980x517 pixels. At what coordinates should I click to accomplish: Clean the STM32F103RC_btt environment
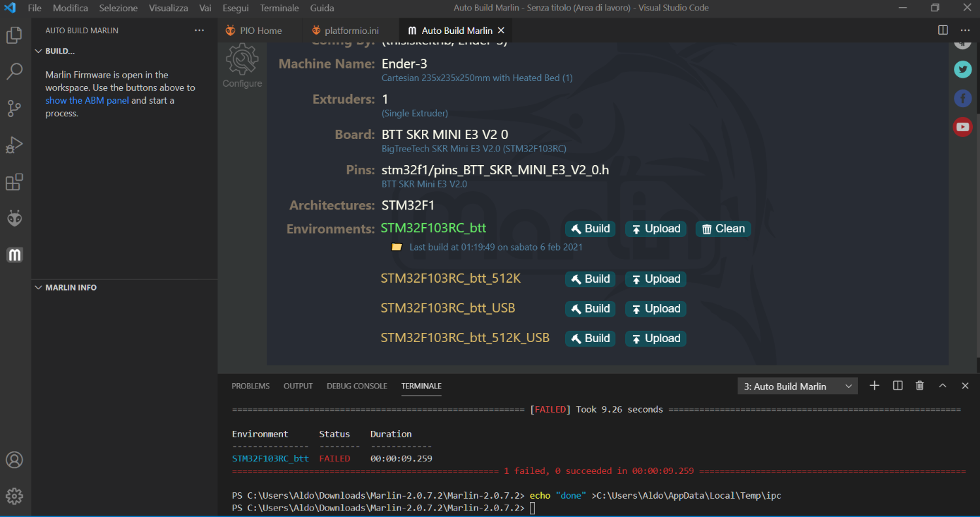coord(723,228)
